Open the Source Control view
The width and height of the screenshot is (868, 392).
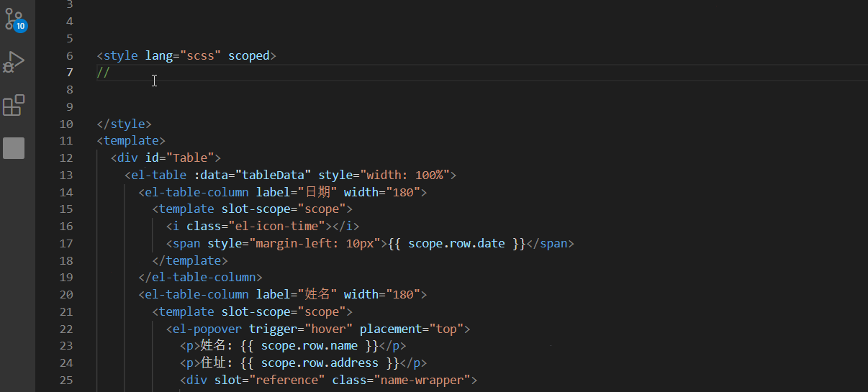pyautogui.click(x=14, y=19)
